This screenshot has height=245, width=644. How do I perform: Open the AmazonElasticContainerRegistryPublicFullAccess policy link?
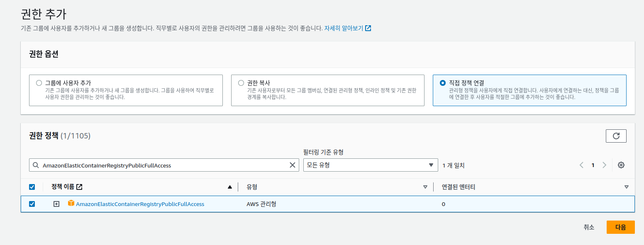(x=140, y=204)
